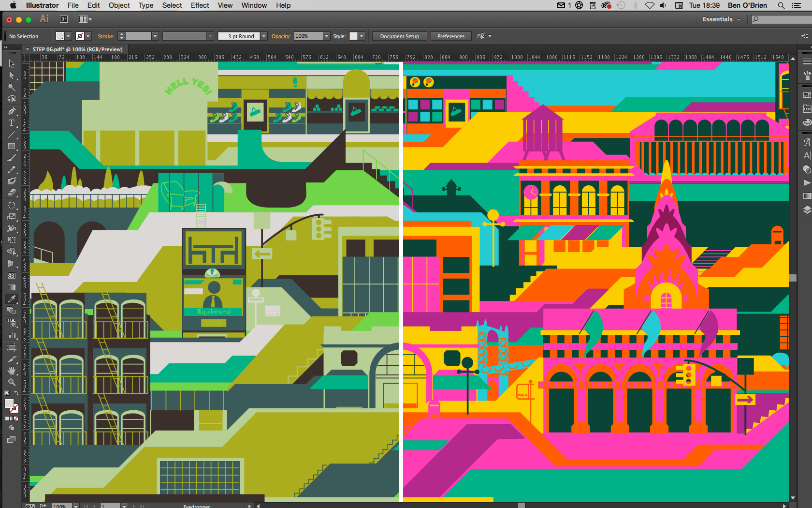Open the graphic Style dropdown
This screenshot has height=508, width=812.
[361, 36]
